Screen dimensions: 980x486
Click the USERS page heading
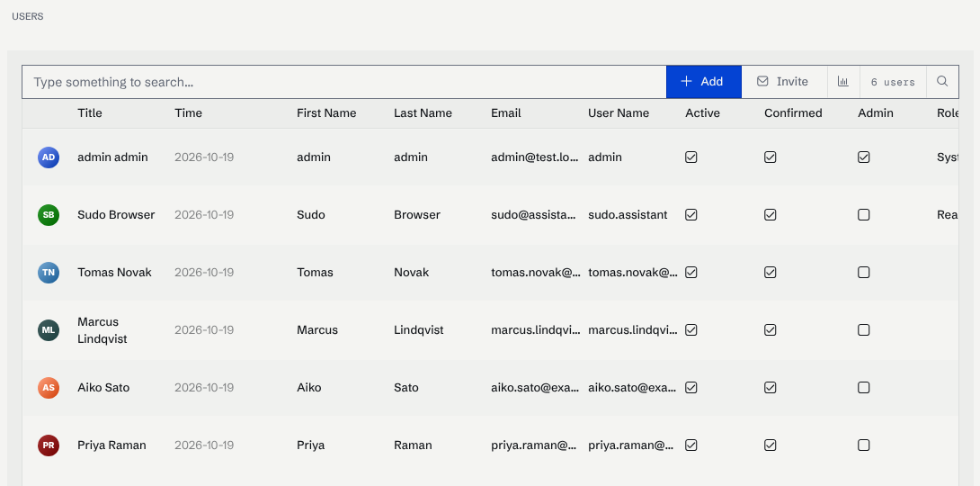click(28, 16)
